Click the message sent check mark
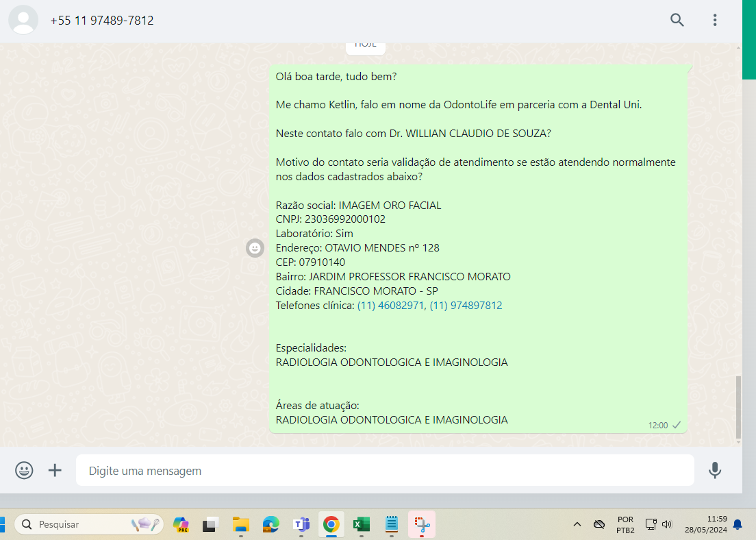Screen dimensions: 756x540 pyautogui.click(x=677, y=425)
